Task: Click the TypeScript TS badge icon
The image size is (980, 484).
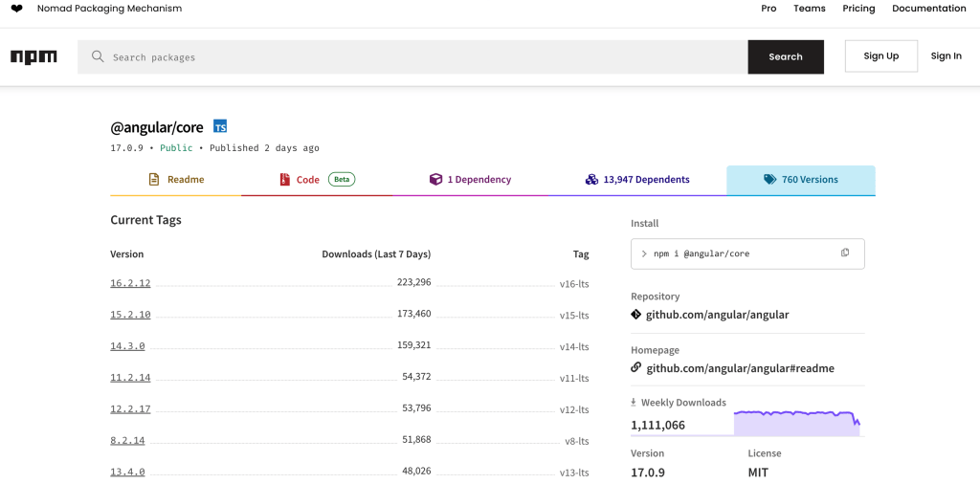Action: [220, 127]
